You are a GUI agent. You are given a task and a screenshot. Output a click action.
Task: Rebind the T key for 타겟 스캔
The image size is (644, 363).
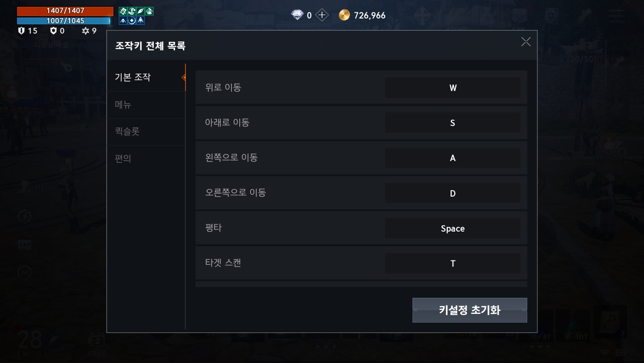pyautogui.click(x=452, y=263)
